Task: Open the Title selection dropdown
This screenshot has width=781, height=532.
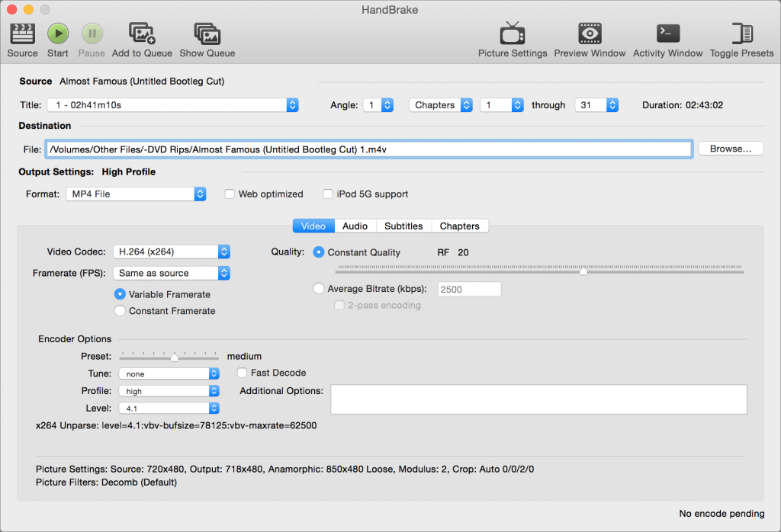Action: [172, 105]
